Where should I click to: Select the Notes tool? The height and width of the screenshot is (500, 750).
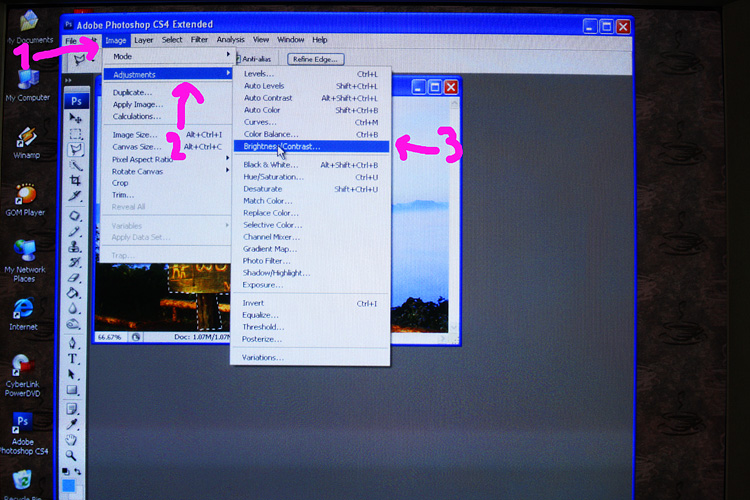(x=71, y=409)
